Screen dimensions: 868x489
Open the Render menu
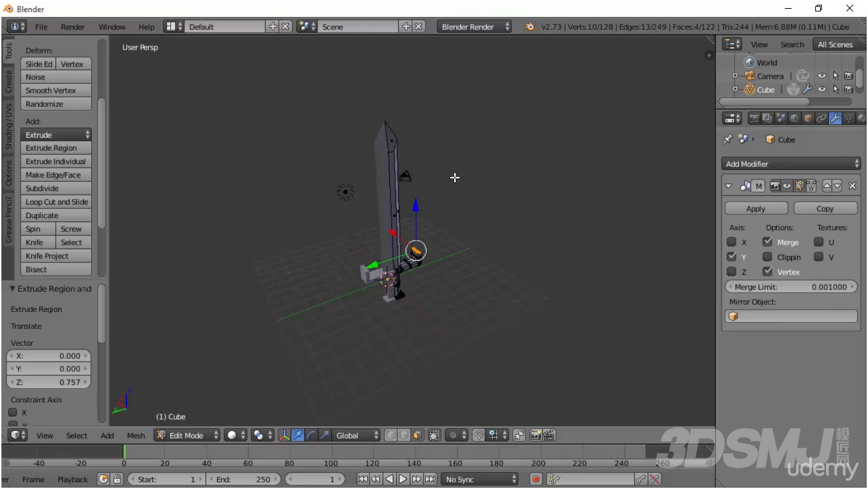pos(73,27)
